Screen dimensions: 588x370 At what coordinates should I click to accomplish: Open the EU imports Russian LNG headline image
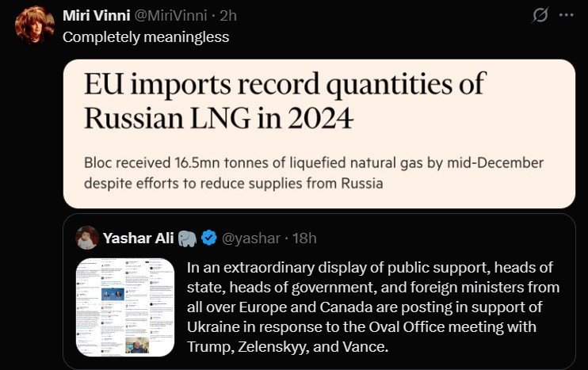tap(319, 133)
